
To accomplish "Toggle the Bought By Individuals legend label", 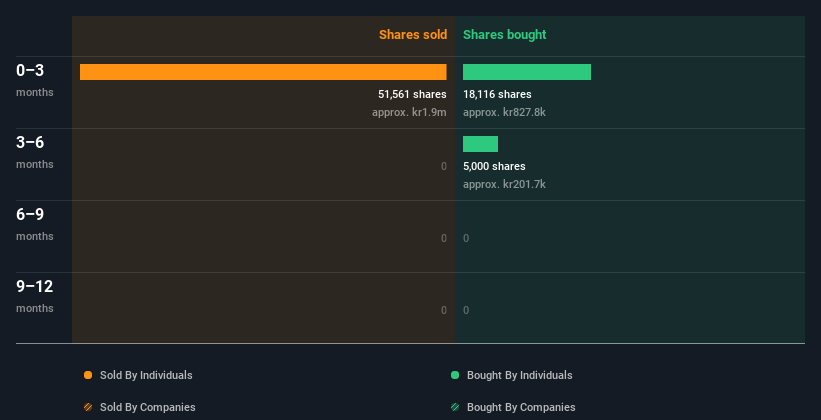I will (x=519, y=375).
